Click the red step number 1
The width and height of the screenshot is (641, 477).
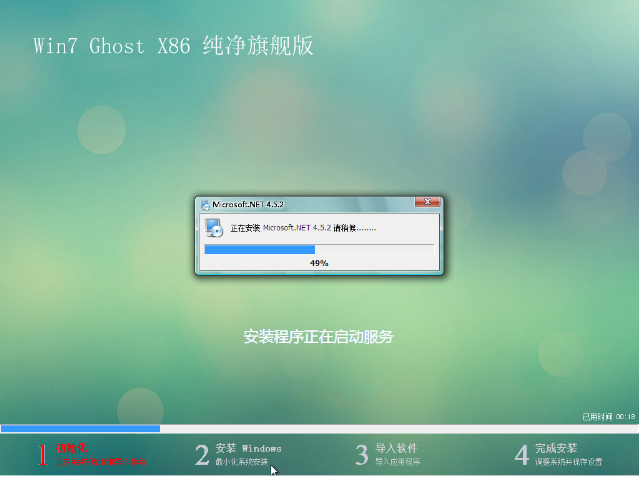click(42, 455)
